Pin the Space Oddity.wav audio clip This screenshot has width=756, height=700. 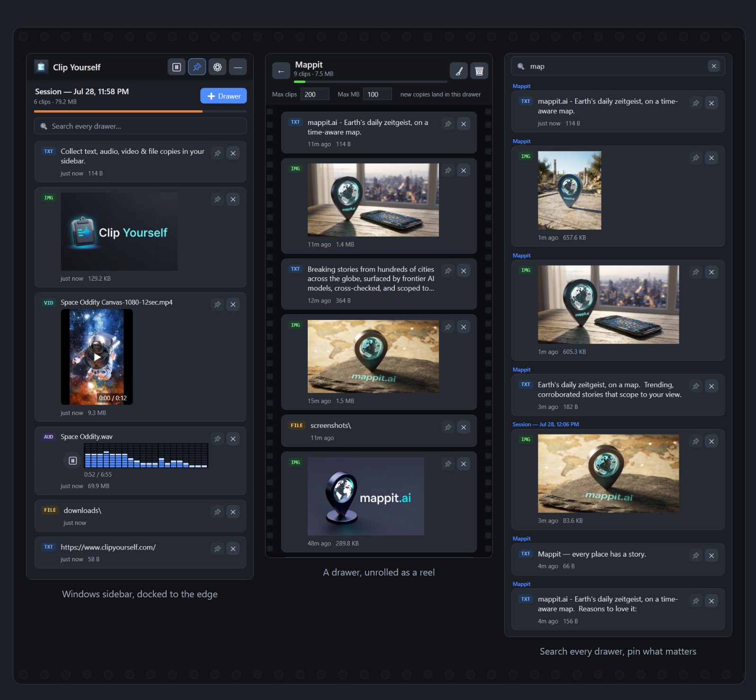click(x=217, y=439)
